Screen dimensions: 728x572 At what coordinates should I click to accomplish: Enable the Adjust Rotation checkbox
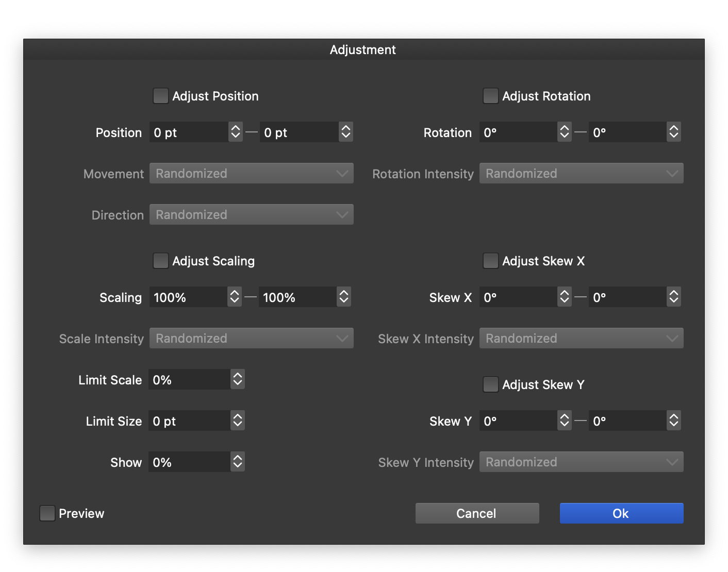click(x=490, y=96)
